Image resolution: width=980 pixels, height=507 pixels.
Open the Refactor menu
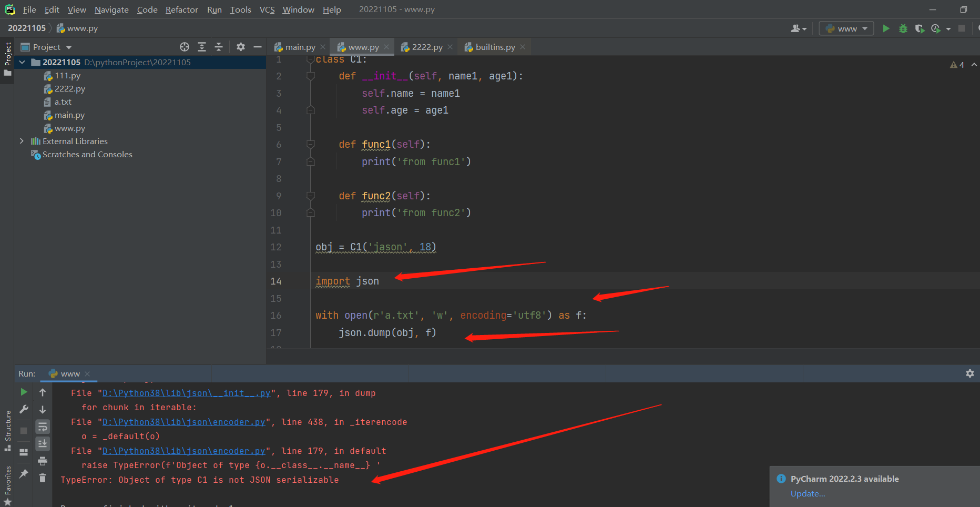coord(181,9)
